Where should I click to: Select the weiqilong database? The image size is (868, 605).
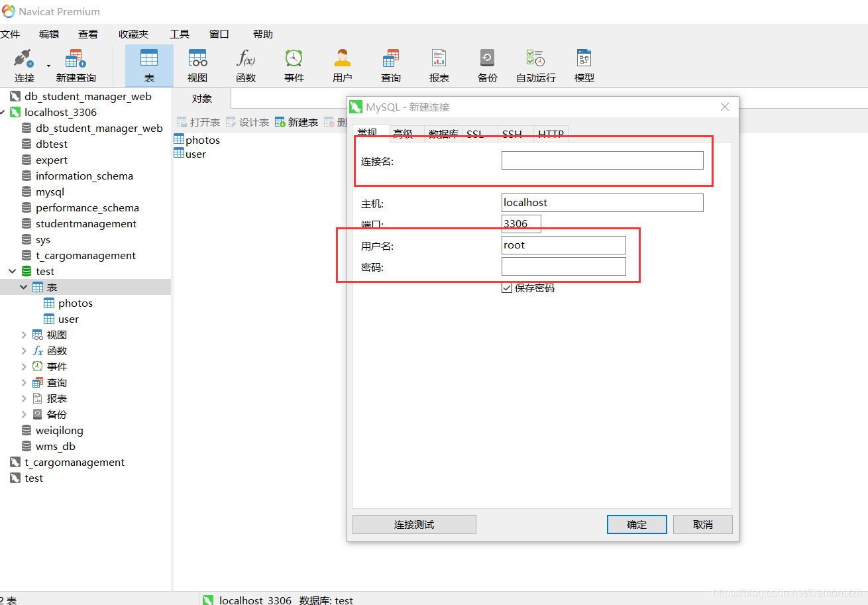(60, 430)
